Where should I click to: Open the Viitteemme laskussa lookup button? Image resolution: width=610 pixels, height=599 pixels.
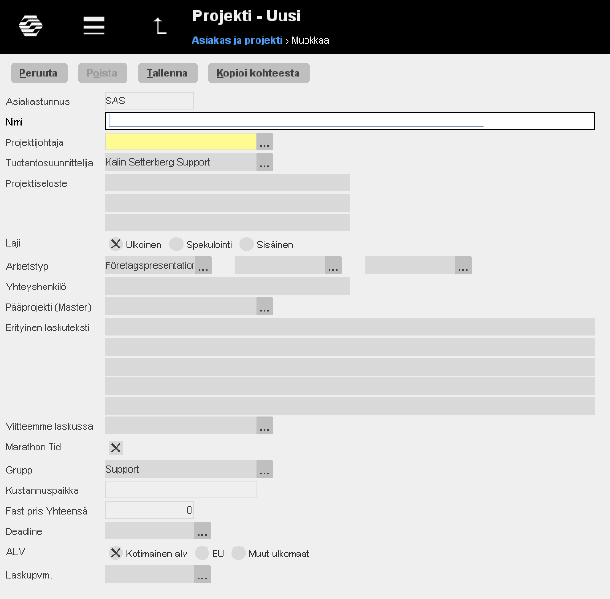[265, 425]
